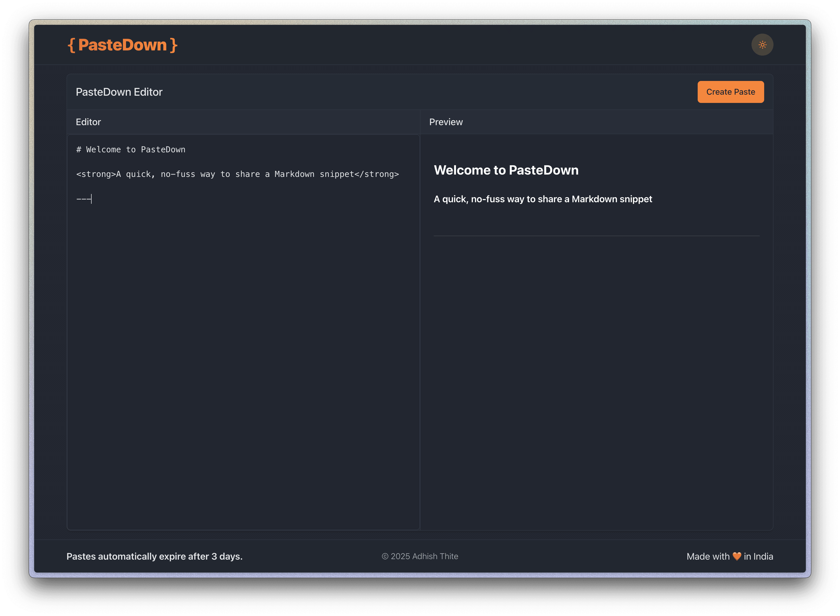Click the rendered 'Welcome to PasteDown' heading

[x=506, y=170]
